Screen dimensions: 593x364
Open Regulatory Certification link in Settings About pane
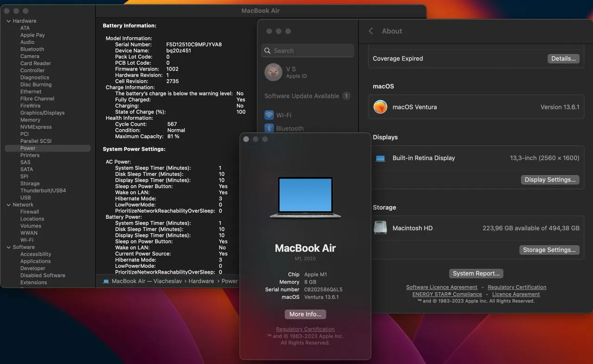517,287
